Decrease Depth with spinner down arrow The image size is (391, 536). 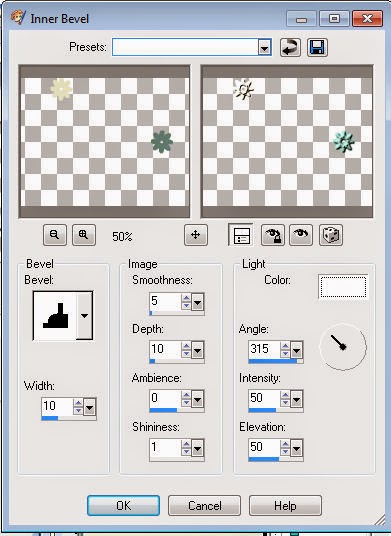186,353
